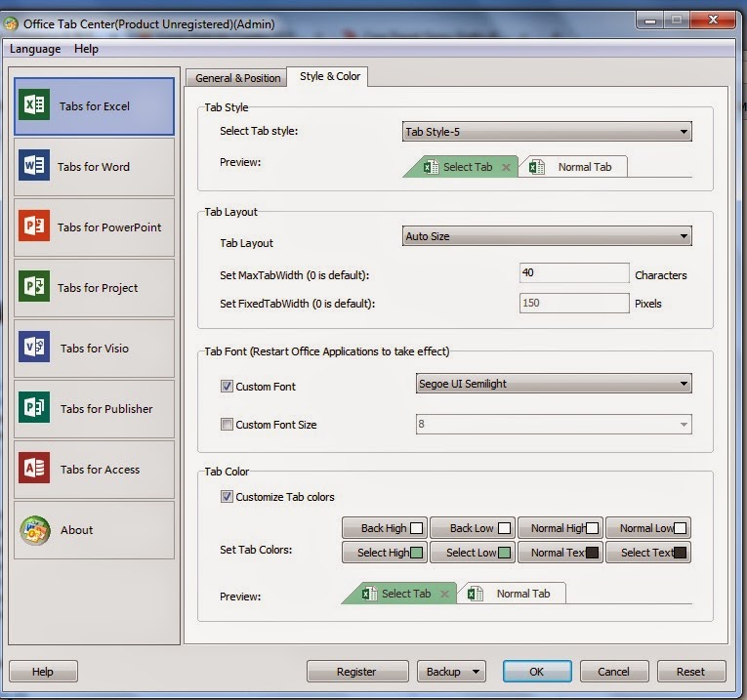Click the Normal Tab in Tab Style preview
This screenshot has height=700, width=747.
click(x=573, y=167)
